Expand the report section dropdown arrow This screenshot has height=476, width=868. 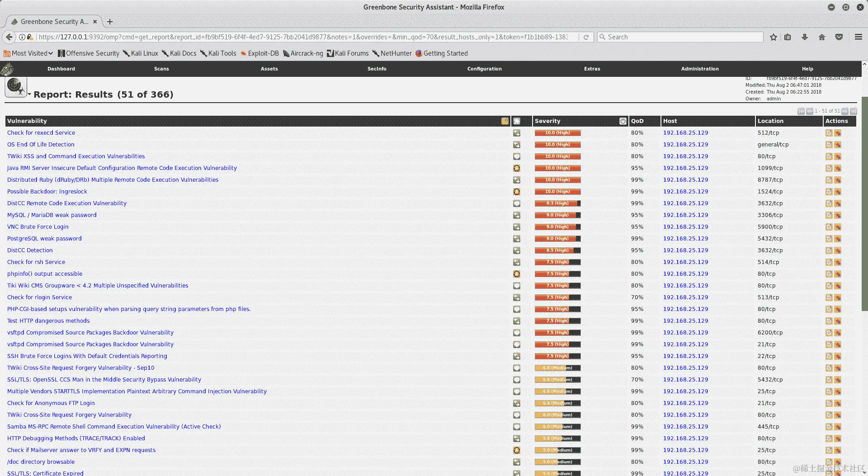[29, 94]
